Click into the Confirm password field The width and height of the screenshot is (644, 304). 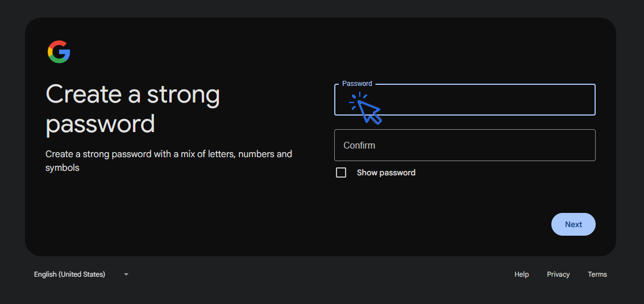pyautogui.click(x=464, y=145)
